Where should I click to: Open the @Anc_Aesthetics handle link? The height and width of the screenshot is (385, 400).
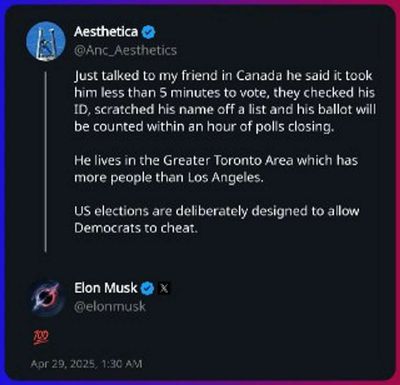pyautogui.click(x=125, y=50)
